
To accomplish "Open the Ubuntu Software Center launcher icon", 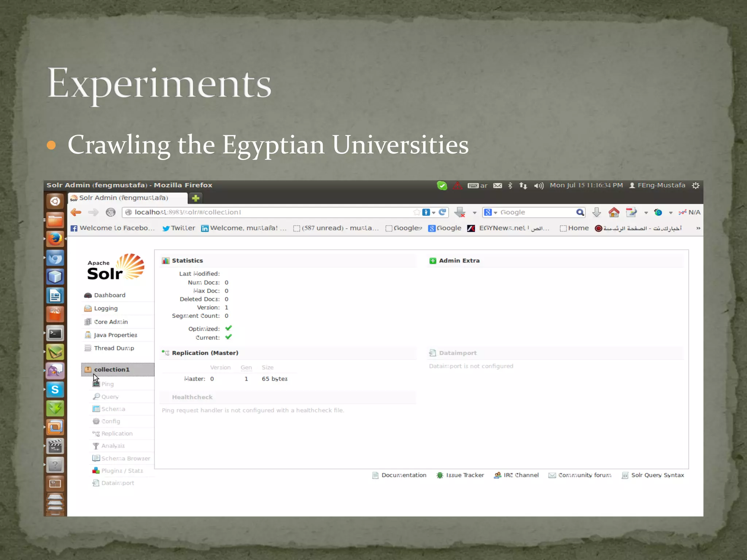I will pyautogui.click(x=55, y=314).
